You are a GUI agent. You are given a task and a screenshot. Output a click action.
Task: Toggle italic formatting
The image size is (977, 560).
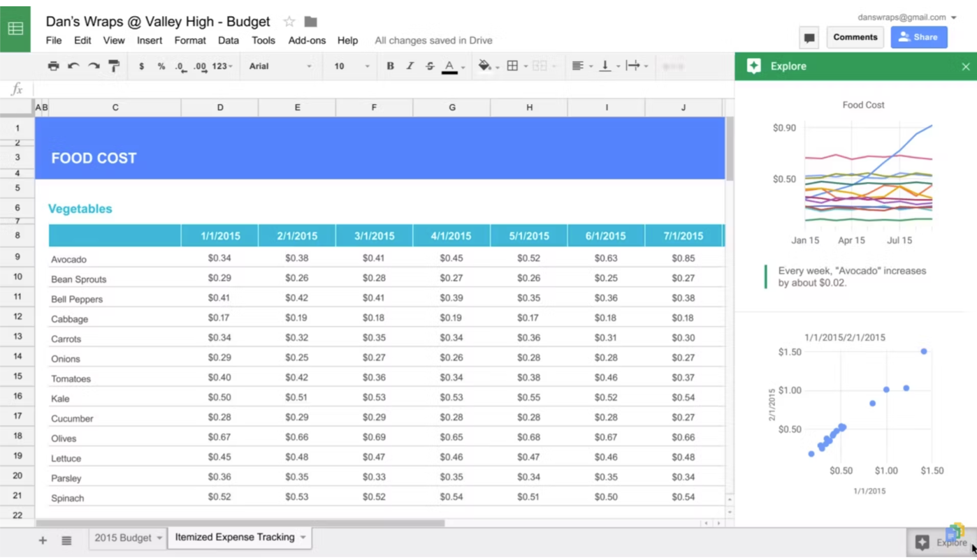410,66
